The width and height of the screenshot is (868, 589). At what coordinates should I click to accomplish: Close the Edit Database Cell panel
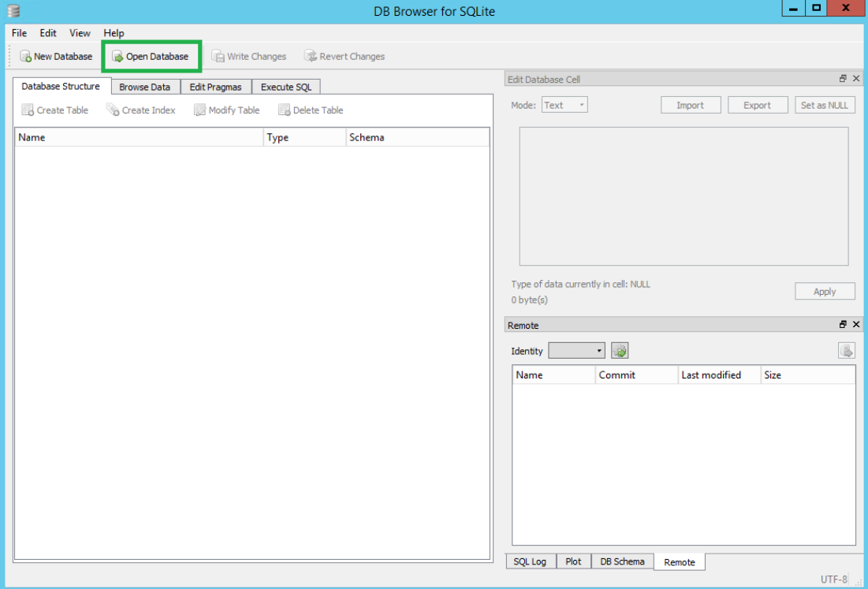tap(856, 79)
